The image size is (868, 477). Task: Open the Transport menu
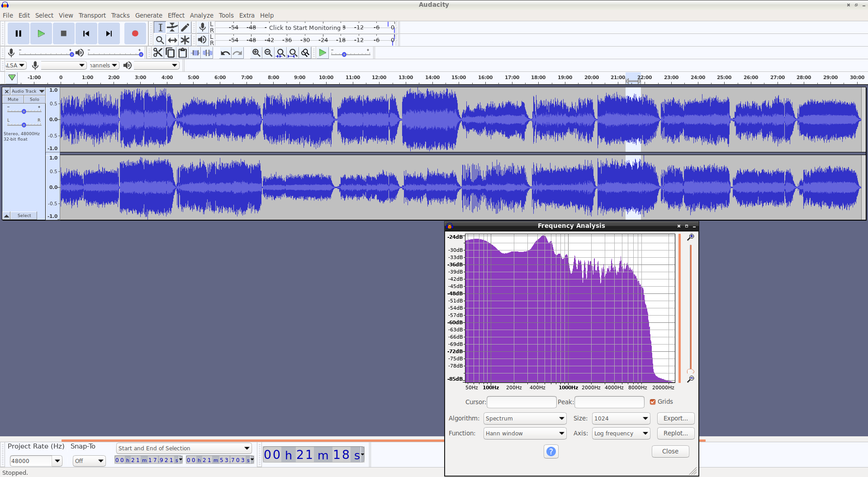(92, 15)
